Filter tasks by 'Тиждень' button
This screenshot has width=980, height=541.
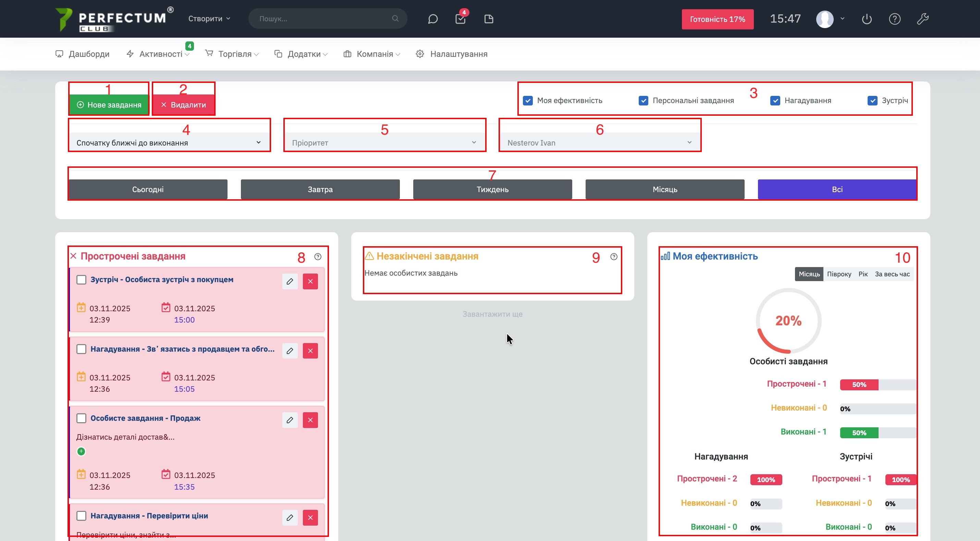click(x=492, y=189)
